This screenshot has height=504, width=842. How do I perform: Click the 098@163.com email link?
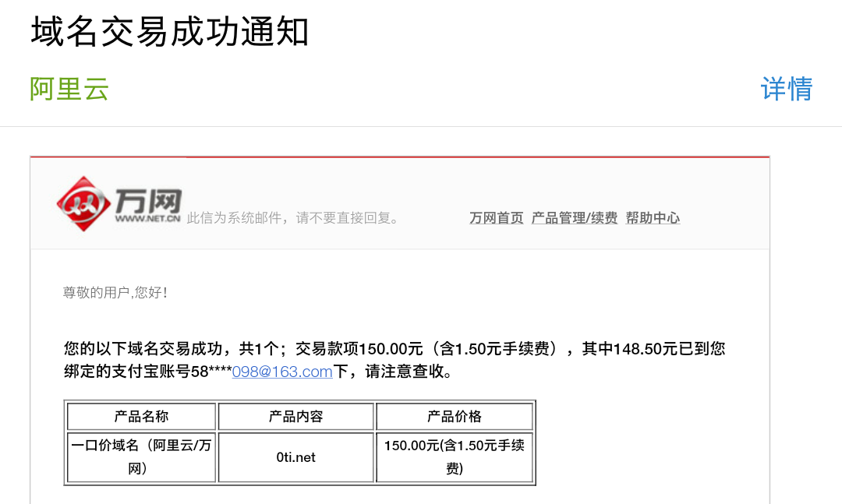coord(282,372)
